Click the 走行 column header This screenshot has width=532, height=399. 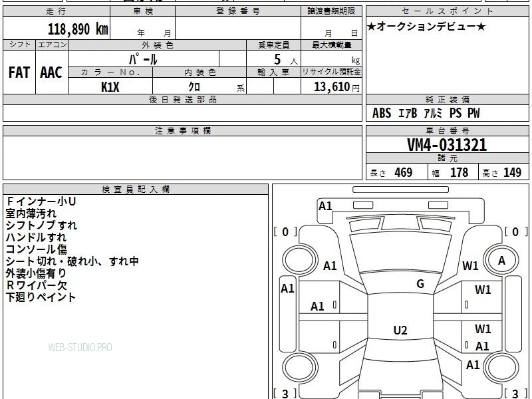point(57,11)
